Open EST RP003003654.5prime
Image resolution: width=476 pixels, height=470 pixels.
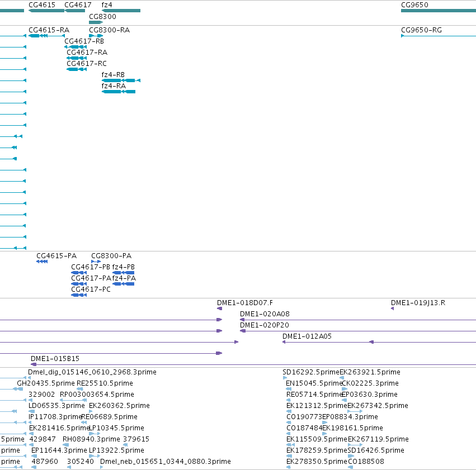pyautogui.click(x=97, y=395)
